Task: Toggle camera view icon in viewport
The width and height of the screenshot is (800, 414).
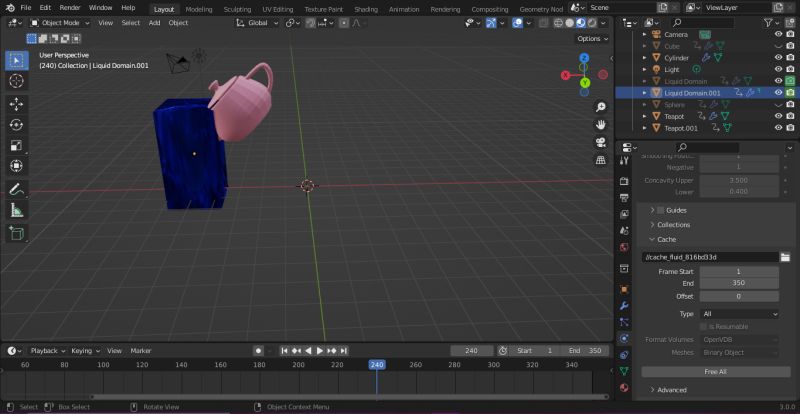Action: 601,142
